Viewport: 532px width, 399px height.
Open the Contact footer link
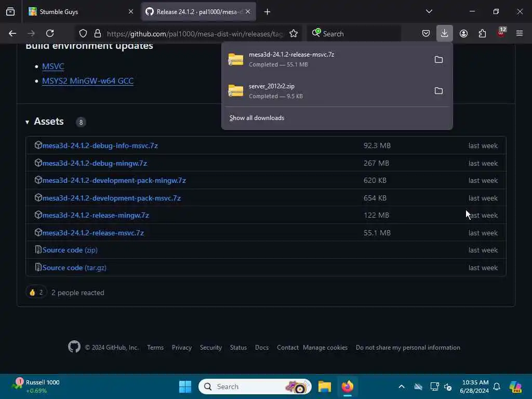click(x=287, y=348)
